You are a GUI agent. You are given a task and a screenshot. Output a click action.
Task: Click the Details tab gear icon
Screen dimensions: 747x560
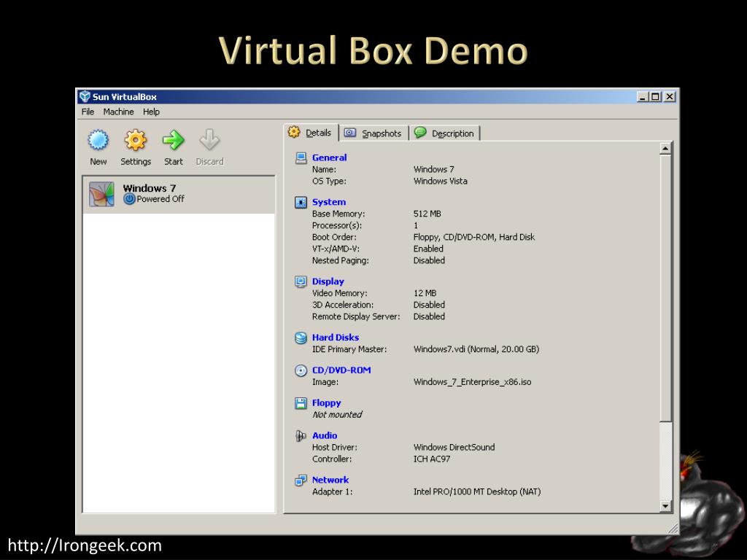(x=295, y=132)
